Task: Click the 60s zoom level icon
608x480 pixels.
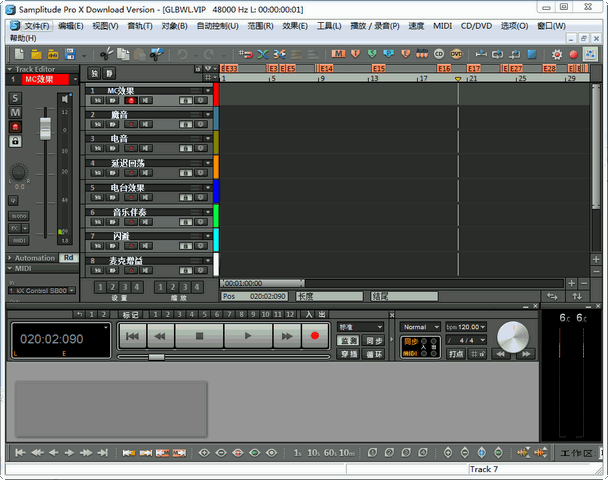Action: pos(330,452)
